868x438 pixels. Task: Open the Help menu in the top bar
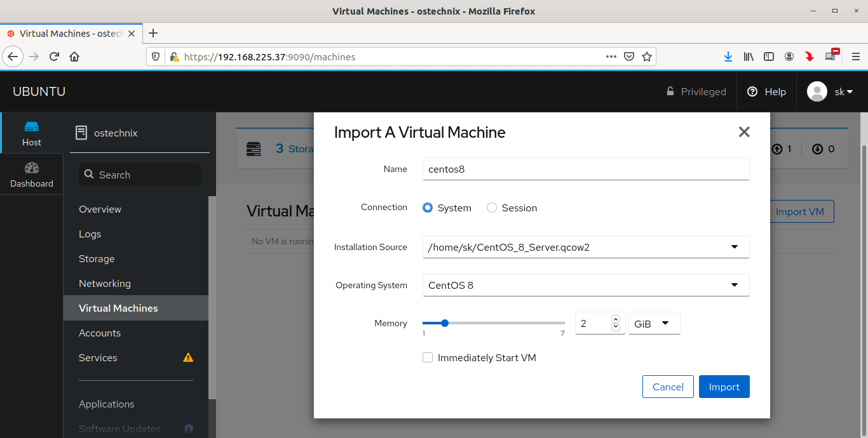pyautogui.click(x=766, y=91)
